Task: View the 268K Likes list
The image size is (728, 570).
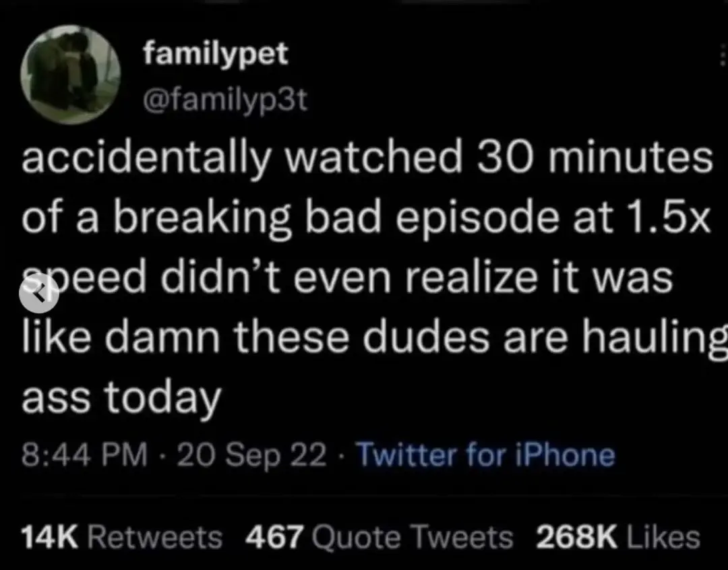Action: click(618, 538)
